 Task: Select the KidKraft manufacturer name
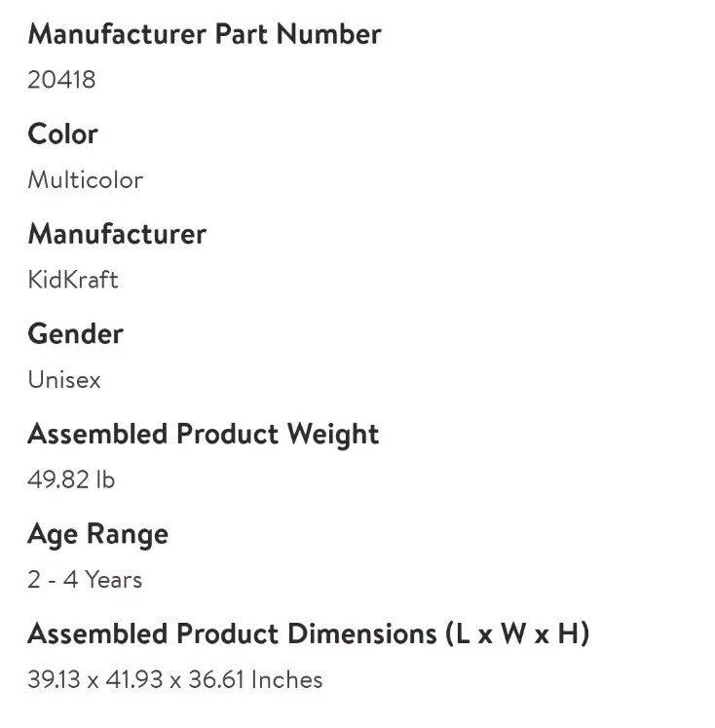tap(73, 280)
